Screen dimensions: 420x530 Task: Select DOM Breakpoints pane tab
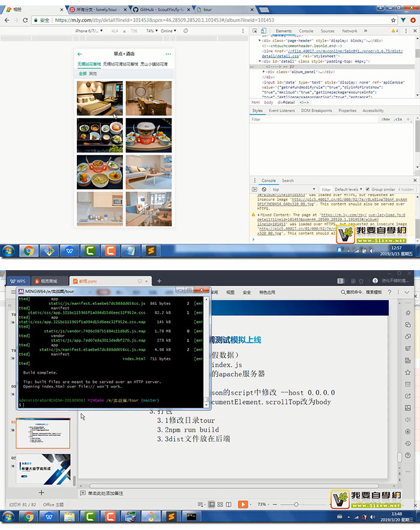[x=316, y=110]
